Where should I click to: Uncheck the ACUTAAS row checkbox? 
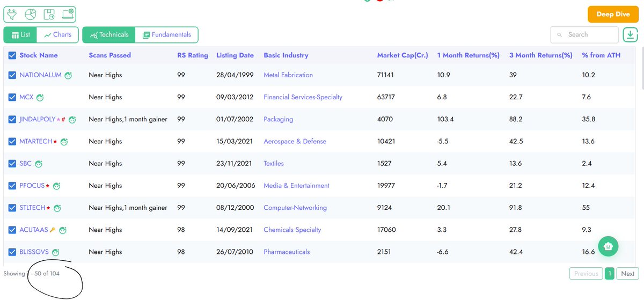pos(12,230)
